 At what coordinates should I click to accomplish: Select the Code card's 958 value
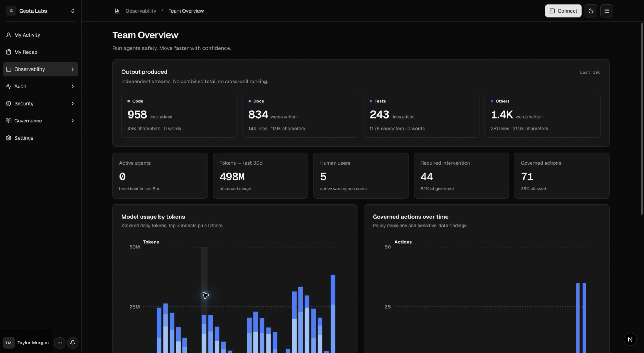point(137,115)
